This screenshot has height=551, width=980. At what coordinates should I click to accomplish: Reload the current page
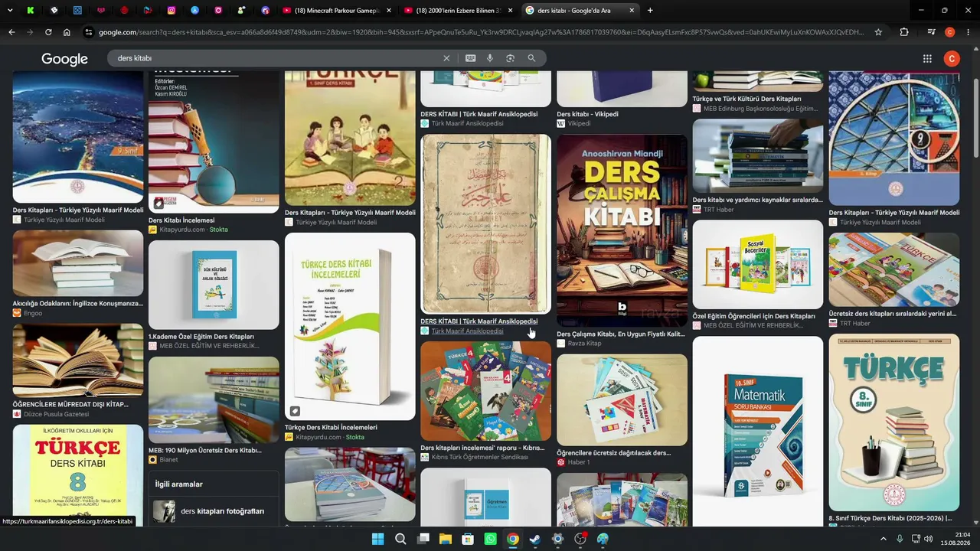[48, 32]
